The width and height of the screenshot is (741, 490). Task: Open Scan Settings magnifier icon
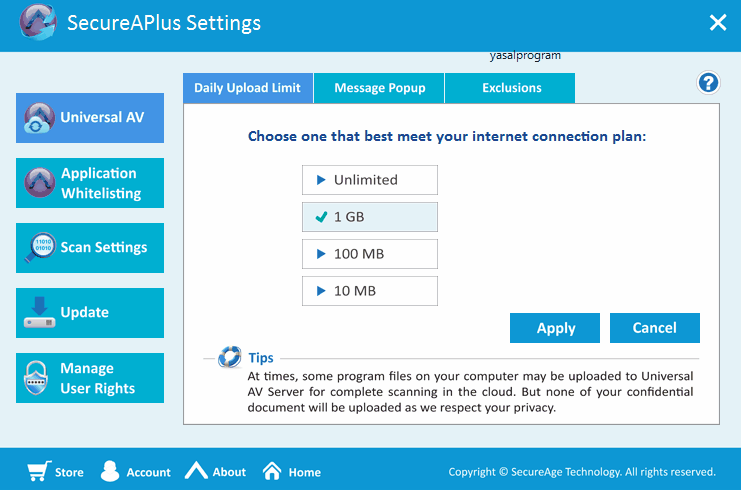pos(39,248)
